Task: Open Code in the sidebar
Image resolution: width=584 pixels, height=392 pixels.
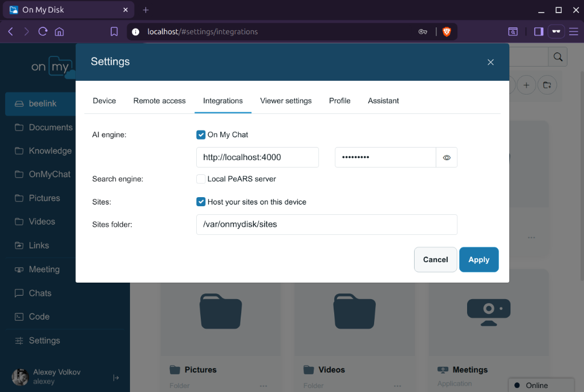Action: click(x=32, y=316)
